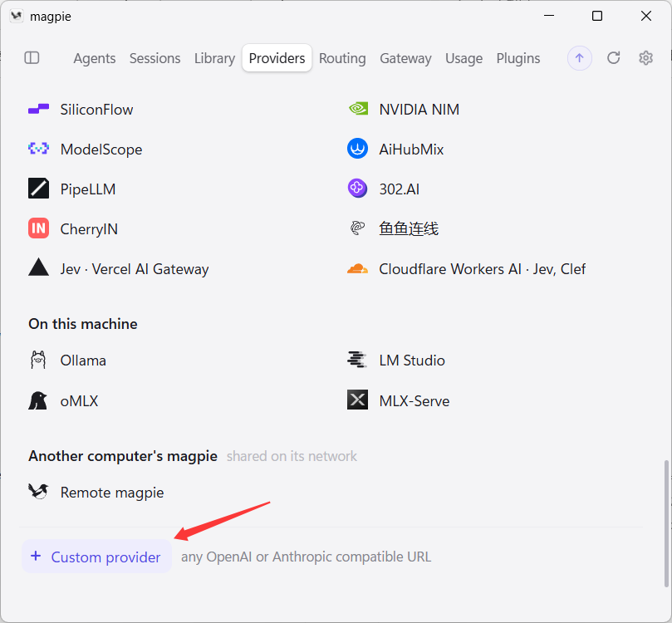The width and height of the screenshot is (672, 623).
Task: Click the upload arrow circle icon
Action: (x=580, y=58)
